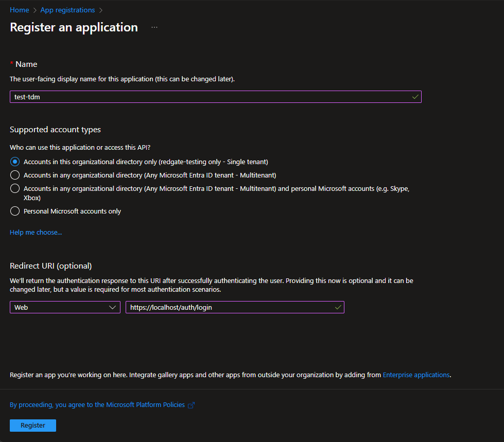
Task: Select multitenant plus personal Microsoft accounts
Action: pyautogui.click(x=14, y=188)
